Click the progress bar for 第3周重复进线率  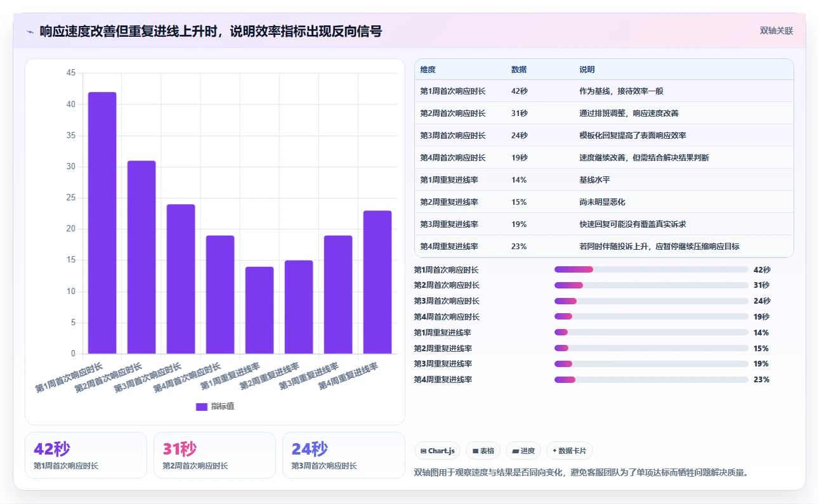coord(652,364)
